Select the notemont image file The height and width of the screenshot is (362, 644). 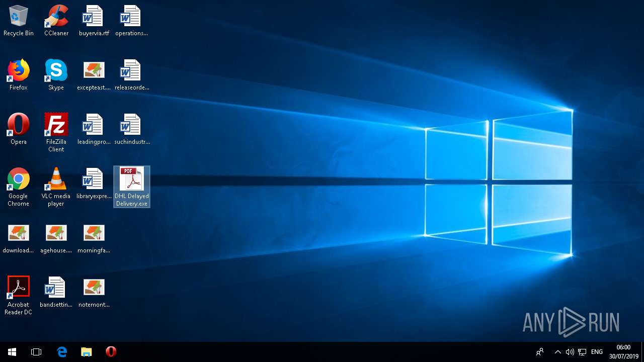pos(94,293)
